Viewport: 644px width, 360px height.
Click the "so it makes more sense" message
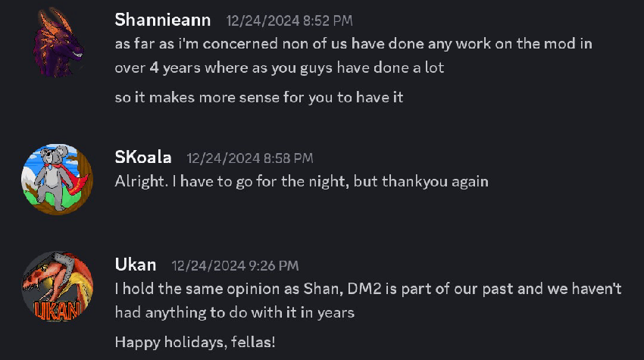click(258, 99)
